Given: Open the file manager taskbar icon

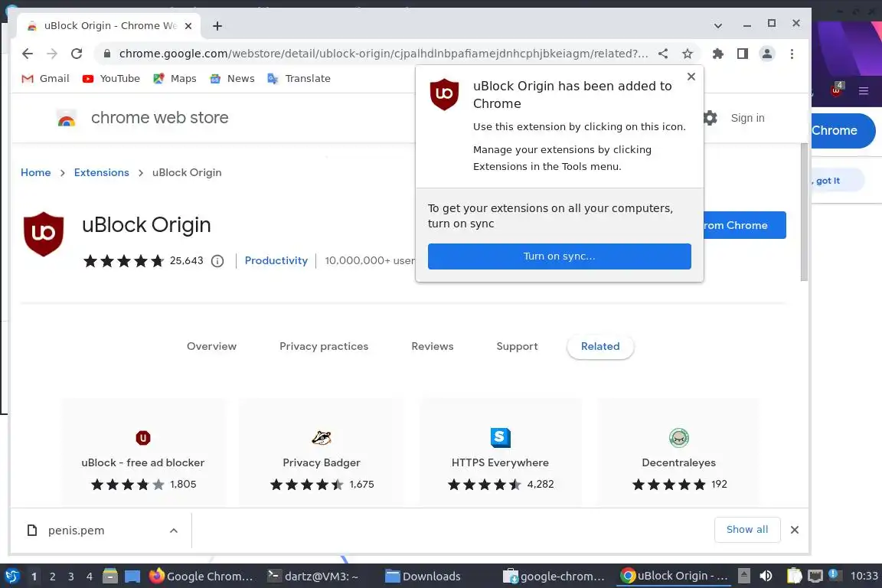Looking at the screenshot, I should pyautogui.click(x=110, y=576).
